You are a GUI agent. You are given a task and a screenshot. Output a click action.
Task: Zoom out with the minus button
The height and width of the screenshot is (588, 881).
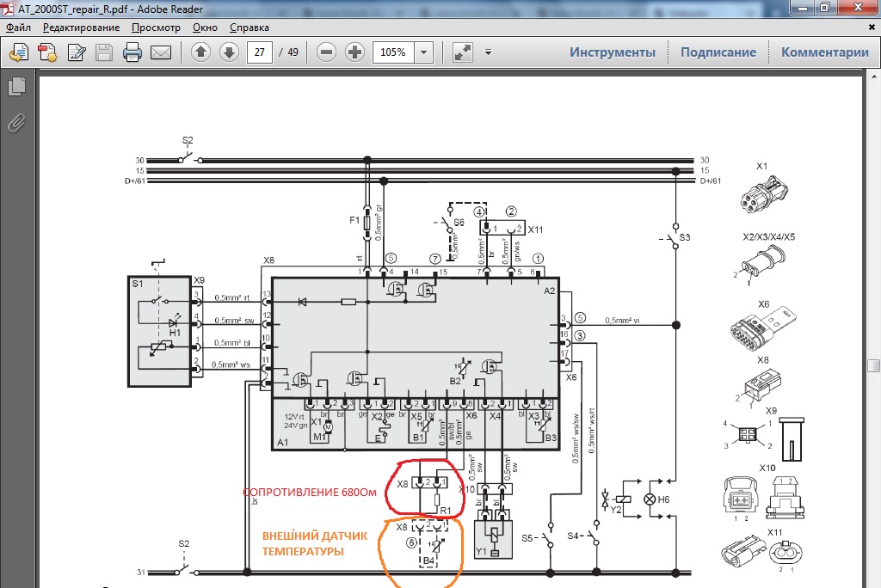click(326, 52)
